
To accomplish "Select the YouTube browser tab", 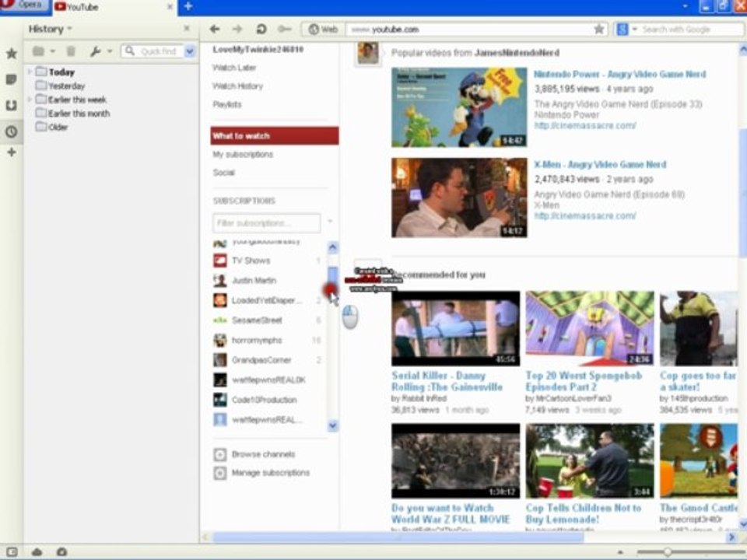I will [114, 7].
